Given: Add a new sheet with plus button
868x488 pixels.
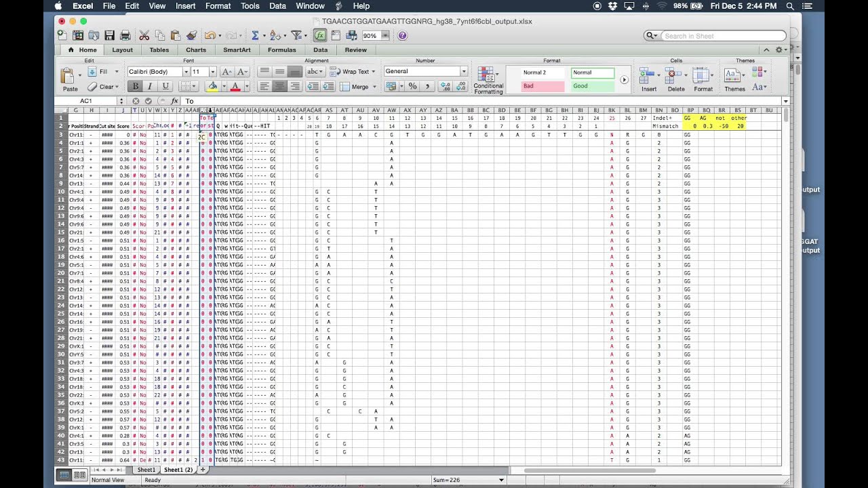Looking at the screenshot, I should 202,470.
